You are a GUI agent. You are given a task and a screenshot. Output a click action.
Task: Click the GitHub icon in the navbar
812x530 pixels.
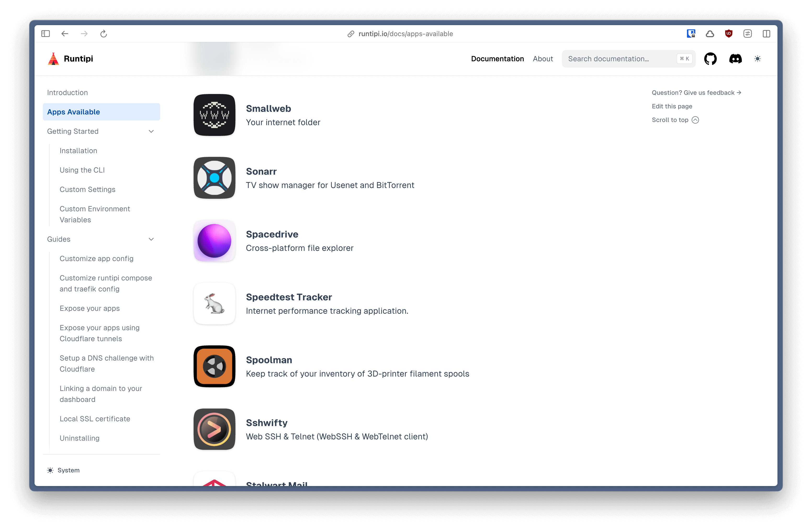(710, 59)
